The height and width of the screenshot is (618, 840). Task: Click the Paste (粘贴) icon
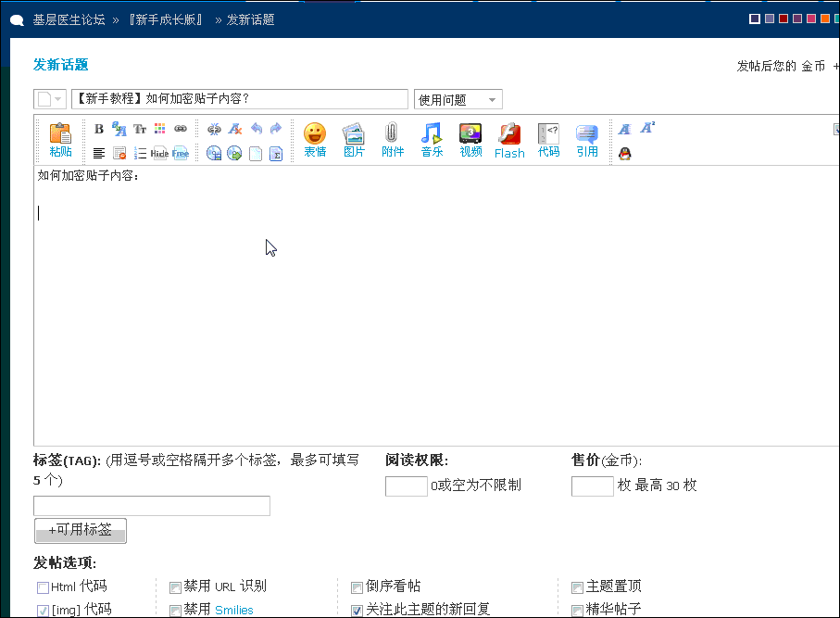[x=60, y=139]
